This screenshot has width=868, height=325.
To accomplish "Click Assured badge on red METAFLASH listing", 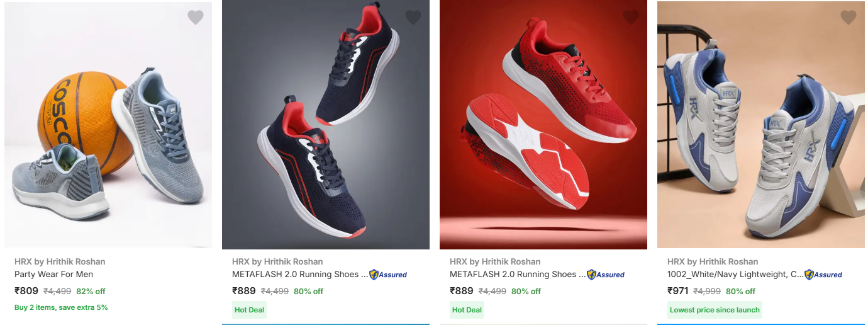I will click(606, 275).
